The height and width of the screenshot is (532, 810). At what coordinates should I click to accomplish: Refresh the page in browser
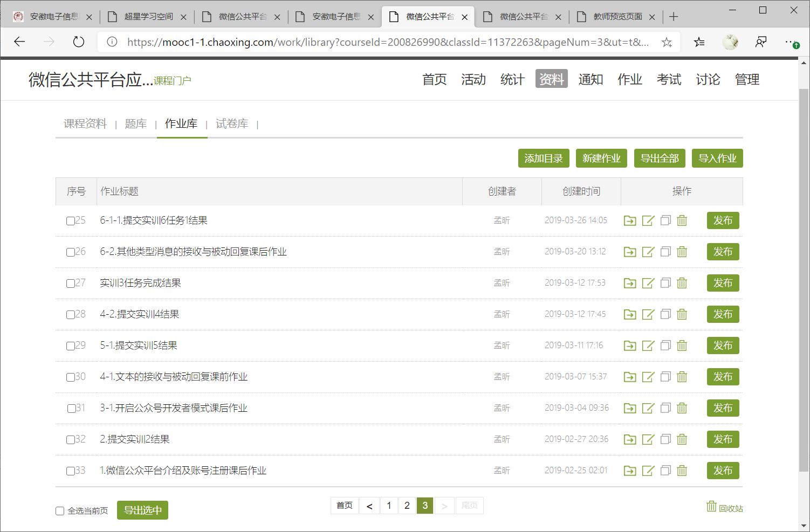(79, 42)
